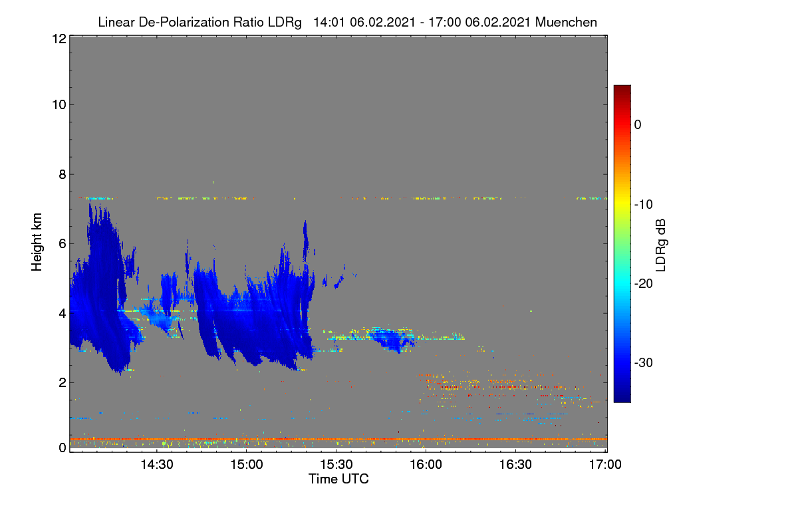Click the cyan region of the colorbar

622,283
